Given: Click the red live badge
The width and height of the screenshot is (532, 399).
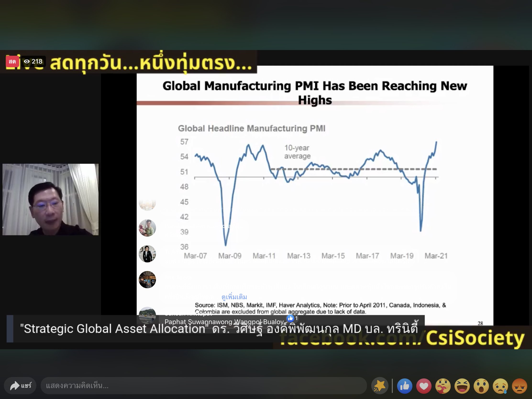Looking at the screenshot, I should tap(12, 61).
